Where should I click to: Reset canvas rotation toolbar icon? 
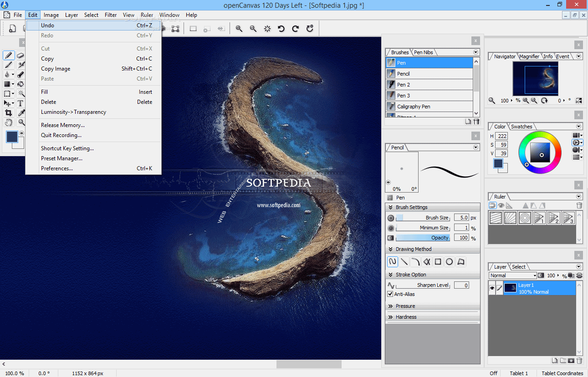(x=310, y=29)
